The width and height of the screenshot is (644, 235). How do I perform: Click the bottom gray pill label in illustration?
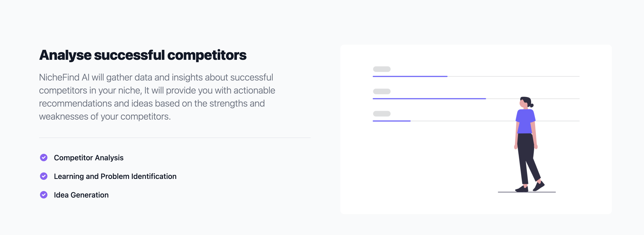[382, 114]
